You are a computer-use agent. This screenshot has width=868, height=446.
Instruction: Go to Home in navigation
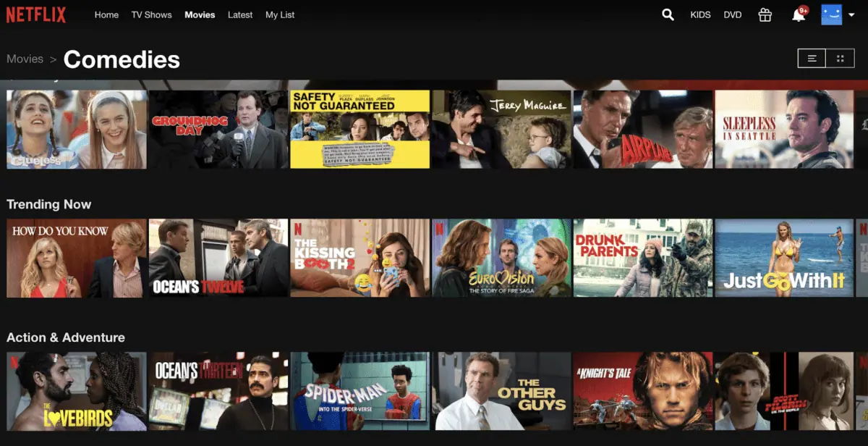coord(106,14)
